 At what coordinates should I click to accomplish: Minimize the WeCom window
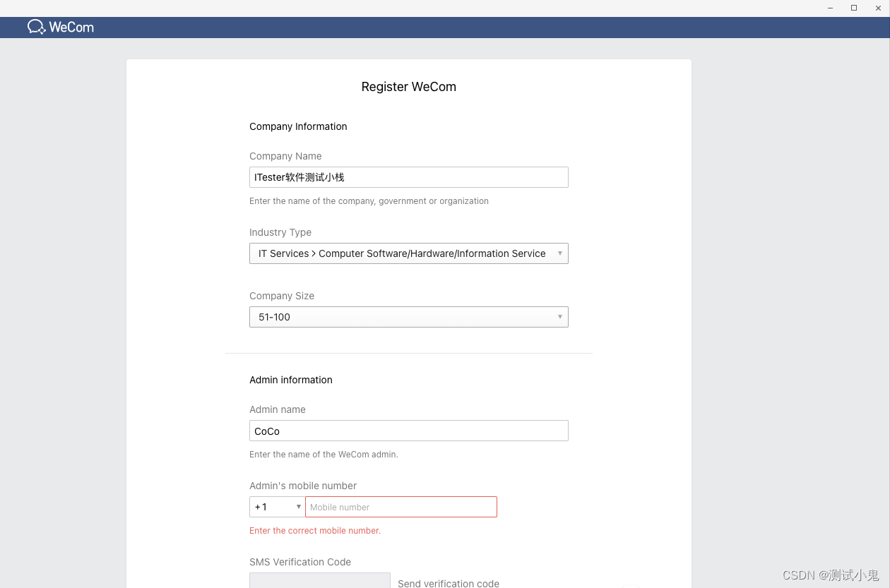click(831, 8)
